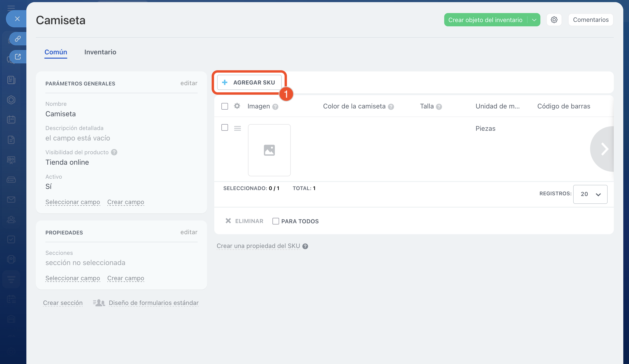Click editar in Parámetros Generales
Screen dimensions: 629x364
(x=189, y=83)
